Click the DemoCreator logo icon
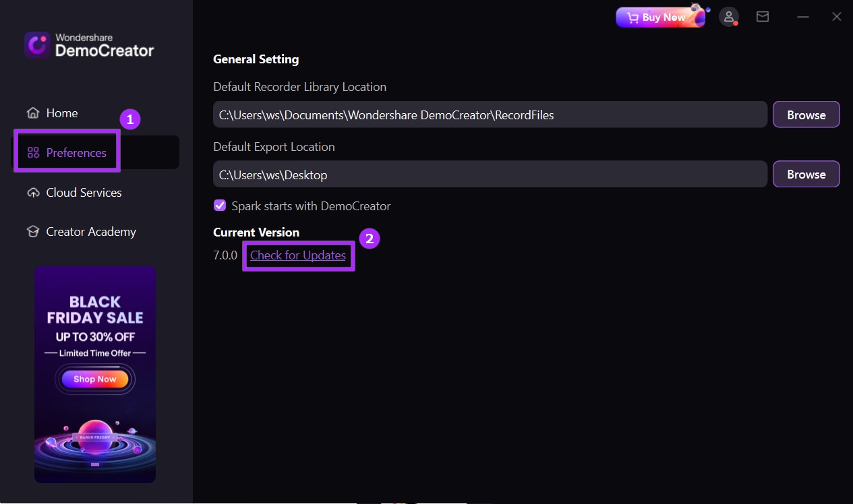 click(x=38, y=45)
